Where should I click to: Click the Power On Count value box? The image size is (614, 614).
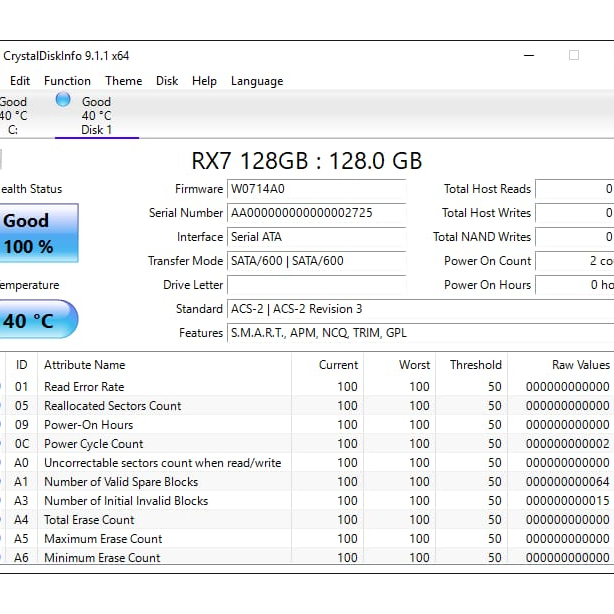coord(574,261)
